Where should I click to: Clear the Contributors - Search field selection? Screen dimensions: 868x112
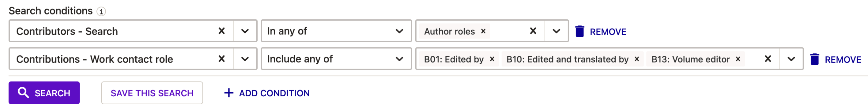coord(221,31)
